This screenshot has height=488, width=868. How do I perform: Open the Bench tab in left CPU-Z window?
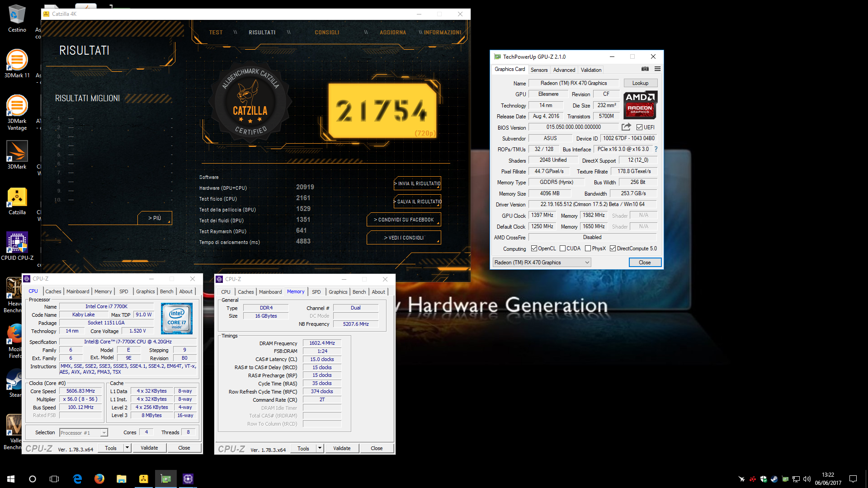point(166,291)
